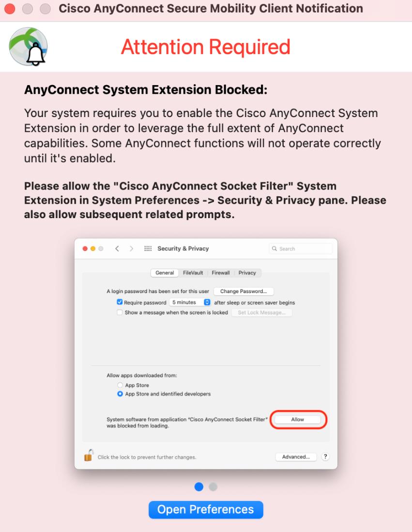Click the back chevron in the Security & Privacy image
The width and height of the screenshot is (412, 532).
117,249
